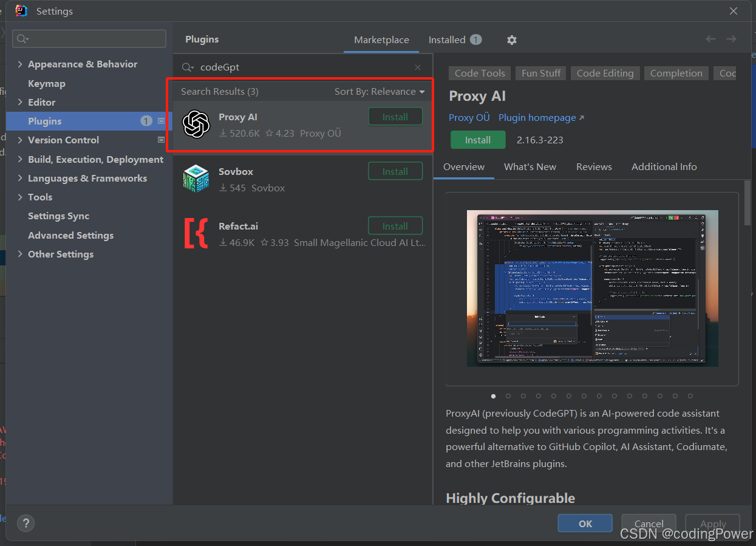This screenshot has height=546, width=756.
Task: Install Proxy AI from the results list
Action: pyautogui.click(x=395, y=117)
